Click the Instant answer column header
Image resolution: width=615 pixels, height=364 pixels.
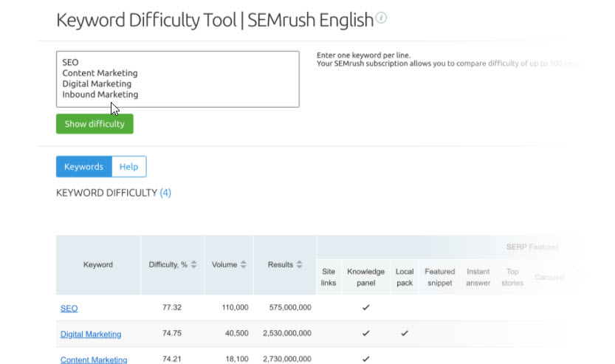478,277
